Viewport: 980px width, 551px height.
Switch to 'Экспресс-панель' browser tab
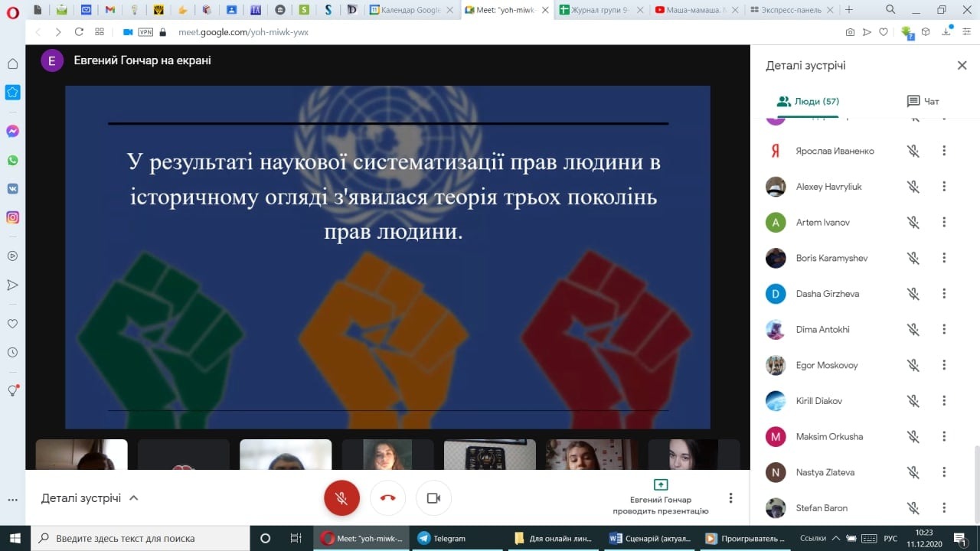tap(792, 10)
